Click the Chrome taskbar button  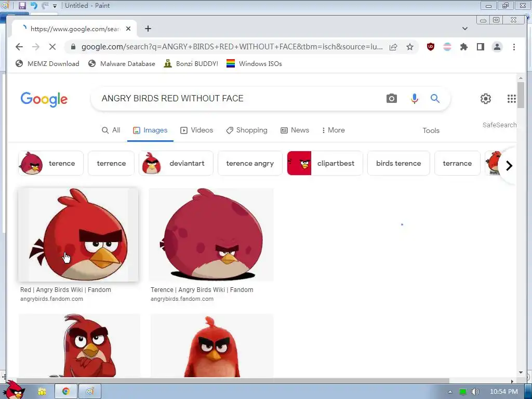66,392
